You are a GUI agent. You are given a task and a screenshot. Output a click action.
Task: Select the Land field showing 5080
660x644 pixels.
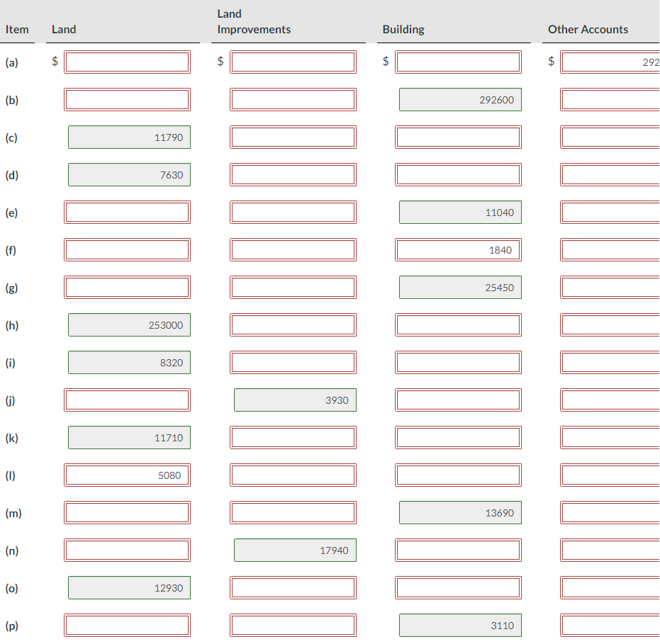(x=128, y=475)
